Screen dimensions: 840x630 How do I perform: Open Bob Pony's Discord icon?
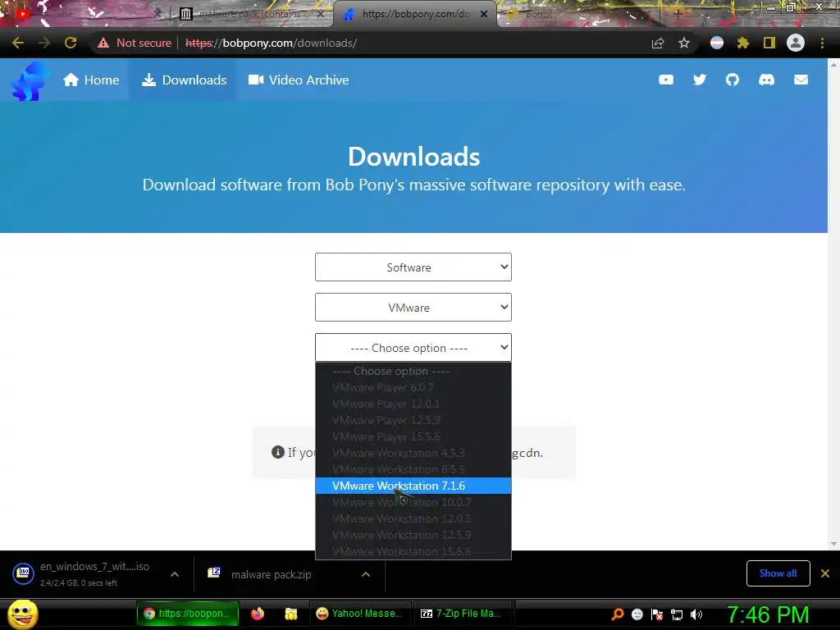click(x=767, y=80)
